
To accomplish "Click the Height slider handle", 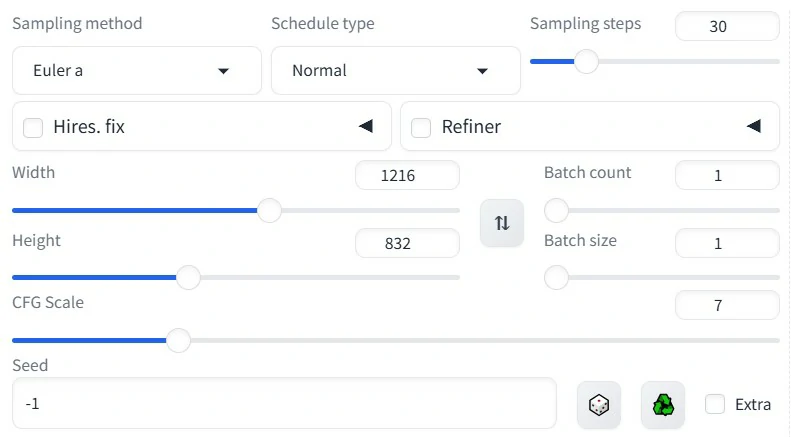I will tap(188, 277).
